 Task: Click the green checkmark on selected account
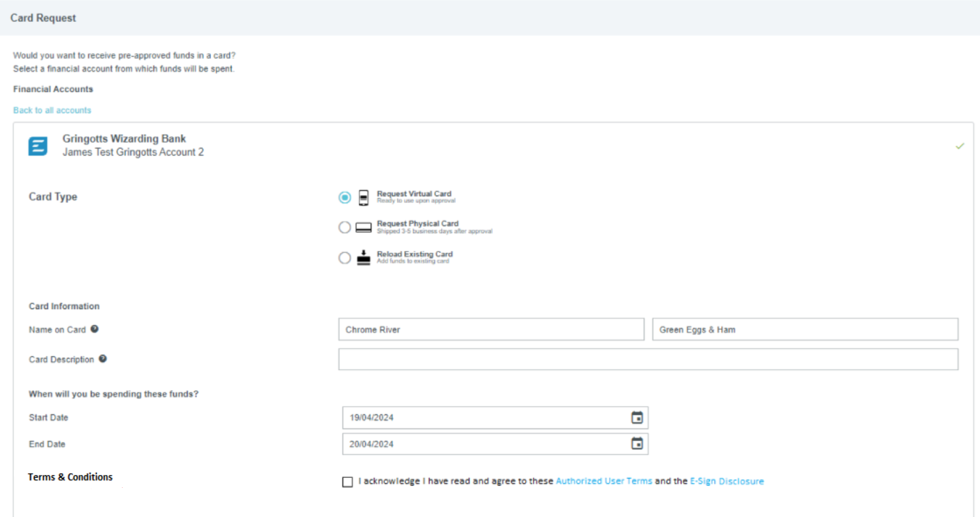pos(959,146)
